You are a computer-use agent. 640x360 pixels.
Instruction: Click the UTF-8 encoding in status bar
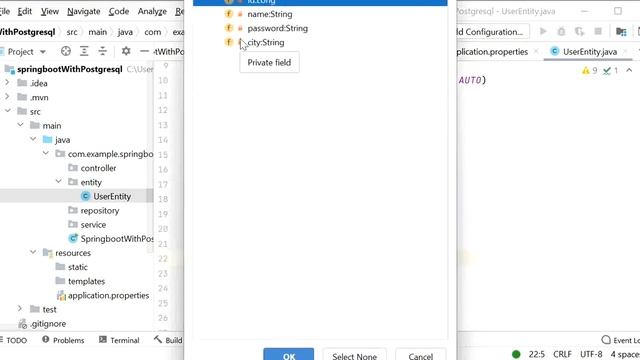tap(591, 354)
